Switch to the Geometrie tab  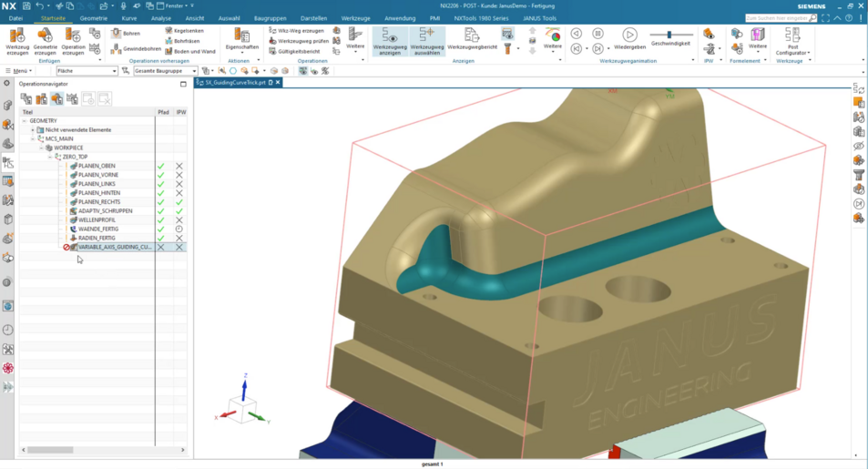(94, 18)
